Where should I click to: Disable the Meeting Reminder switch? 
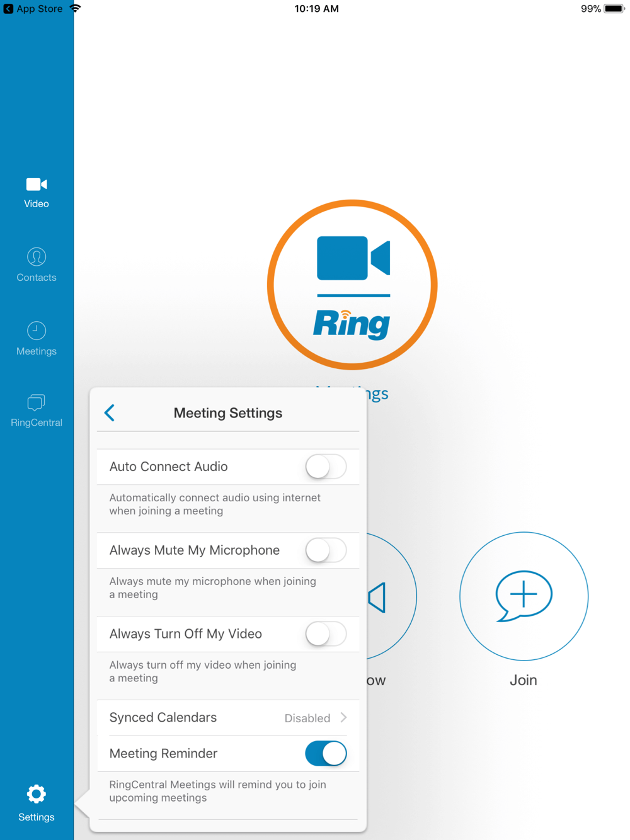pyautogui.click(x=326, y=754)
